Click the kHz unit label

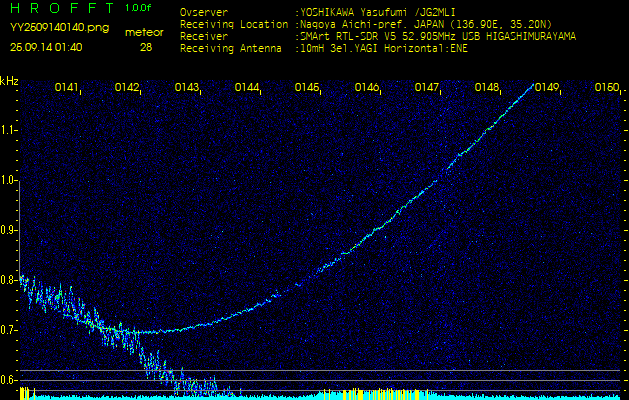pos(9,81)
